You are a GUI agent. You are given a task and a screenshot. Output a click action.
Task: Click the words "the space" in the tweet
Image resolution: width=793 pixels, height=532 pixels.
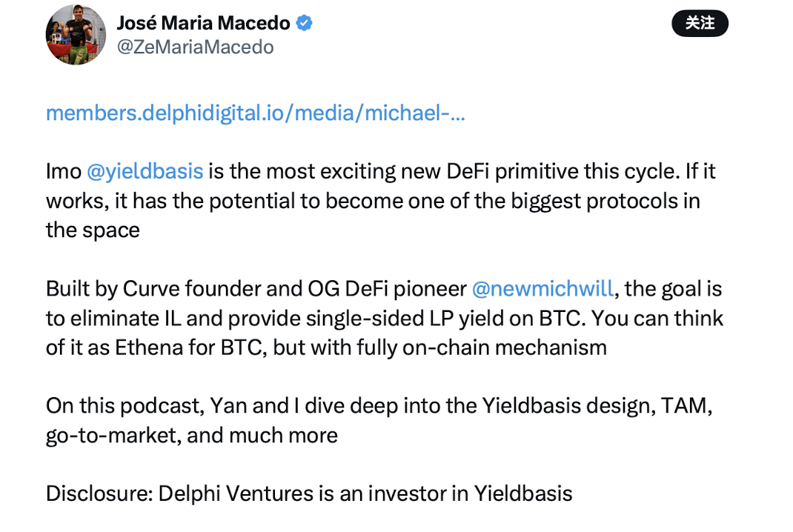coord(93,230)
